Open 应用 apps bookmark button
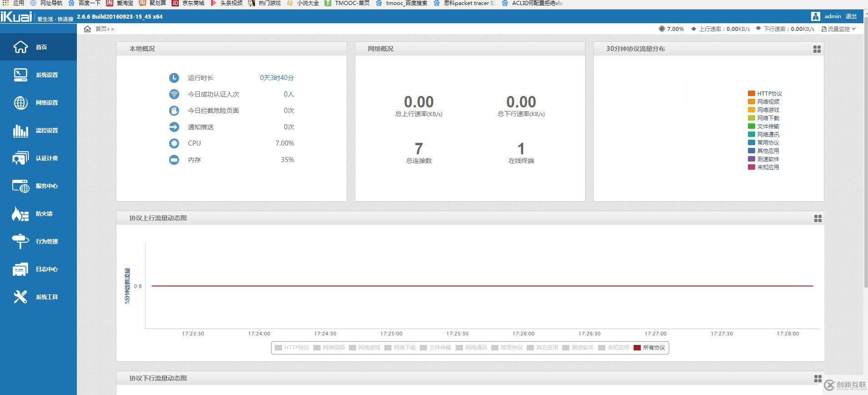868x395 pixels. [13, 3]
